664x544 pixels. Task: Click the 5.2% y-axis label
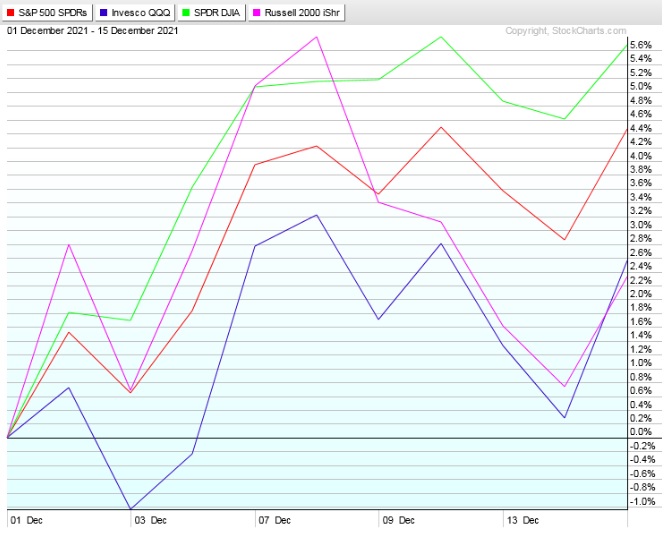tap(641, 72)
